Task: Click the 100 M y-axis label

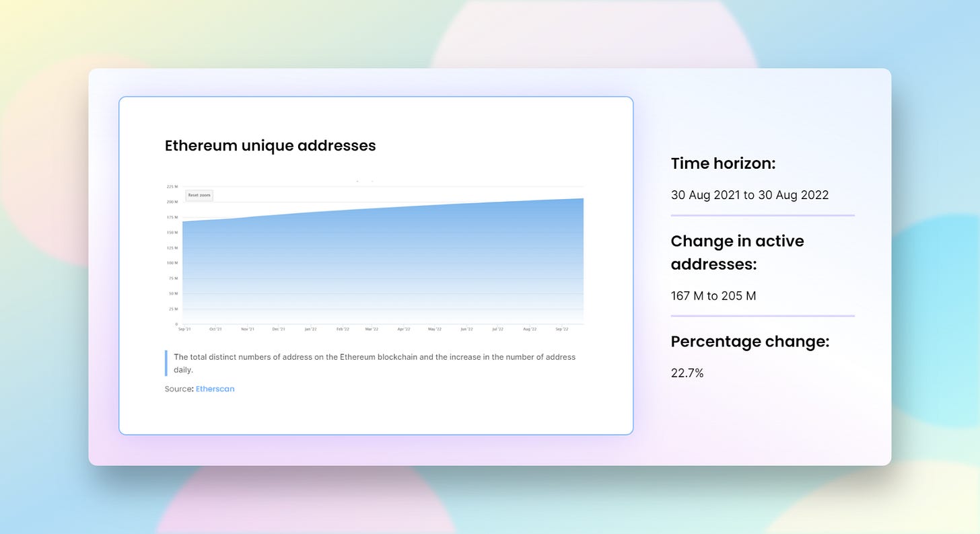Action: [x=172, y=263]
